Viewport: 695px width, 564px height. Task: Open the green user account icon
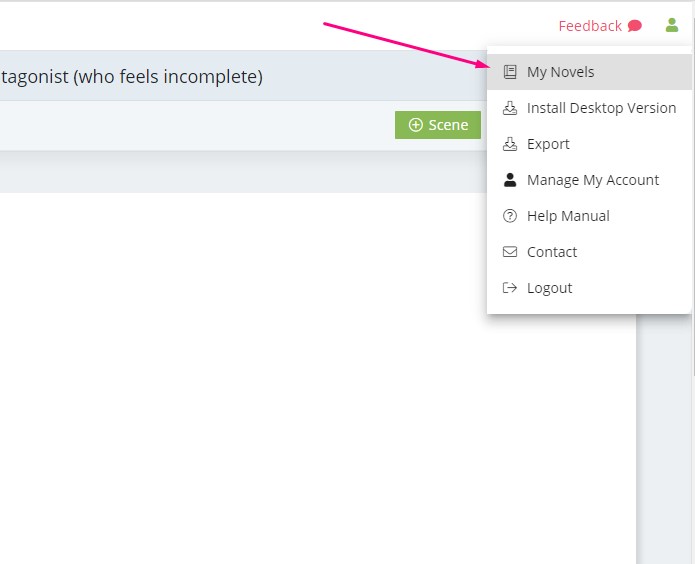(x=672, y=25)
